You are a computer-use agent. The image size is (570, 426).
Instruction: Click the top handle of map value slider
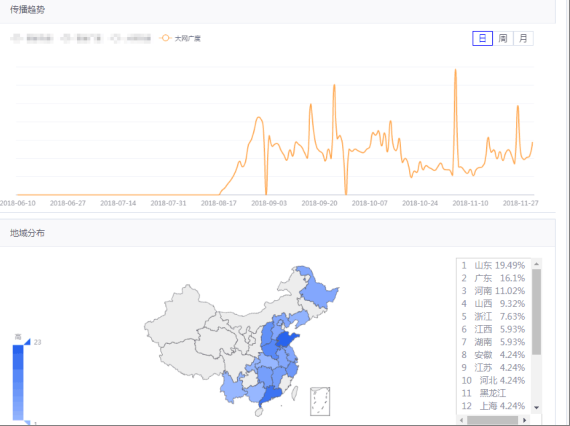click(x=27, y=342)
